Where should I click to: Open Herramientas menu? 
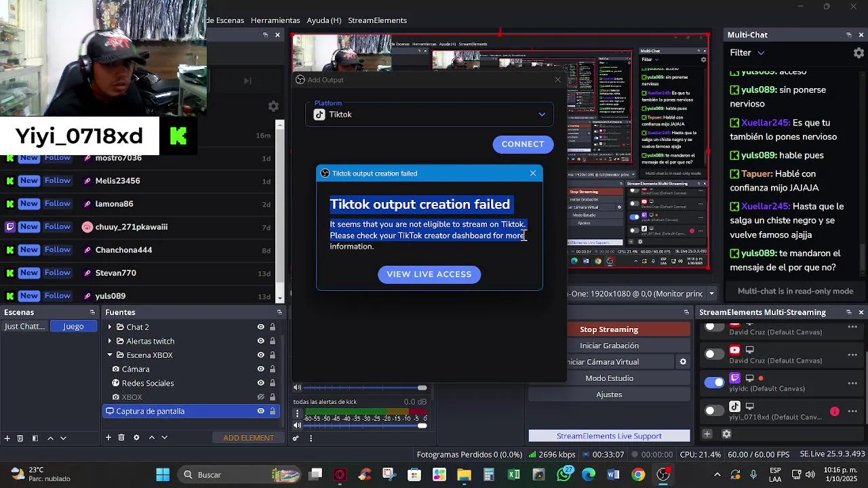(x=275, y=20)
